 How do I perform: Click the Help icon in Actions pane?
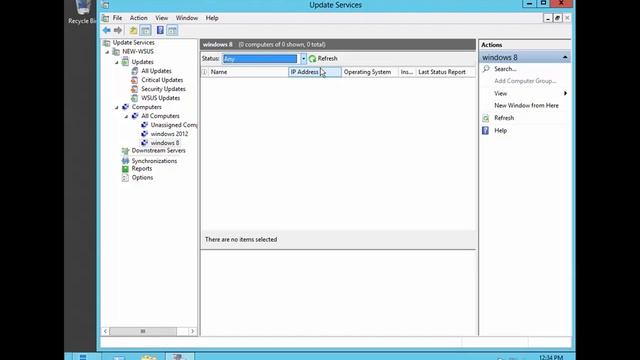pos(485,131)
